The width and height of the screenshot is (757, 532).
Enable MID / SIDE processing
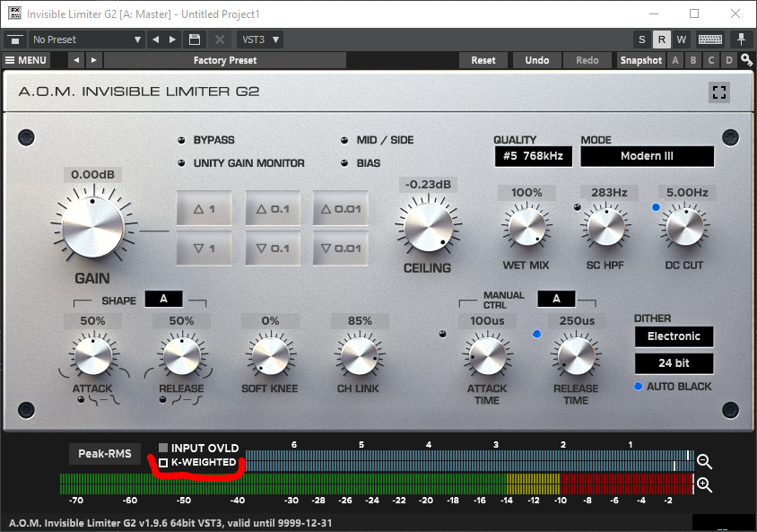tap(344, 141)
